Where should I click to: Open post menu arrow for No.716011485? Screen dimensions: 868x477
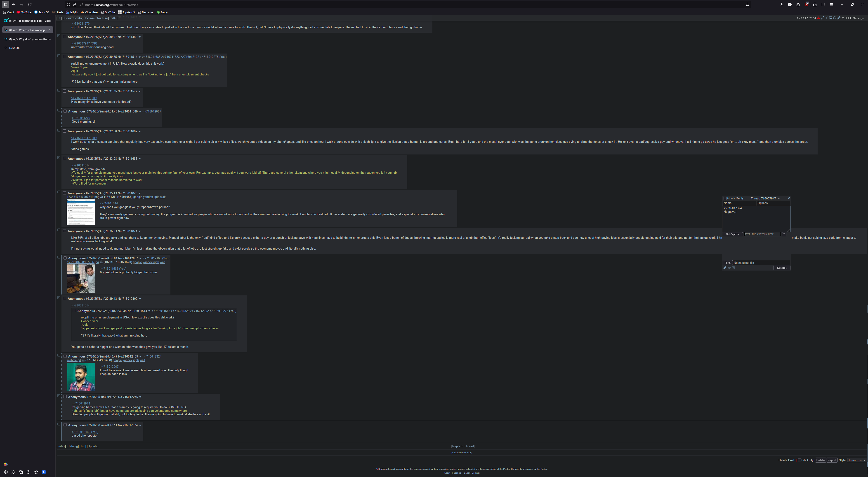point(139,37)
